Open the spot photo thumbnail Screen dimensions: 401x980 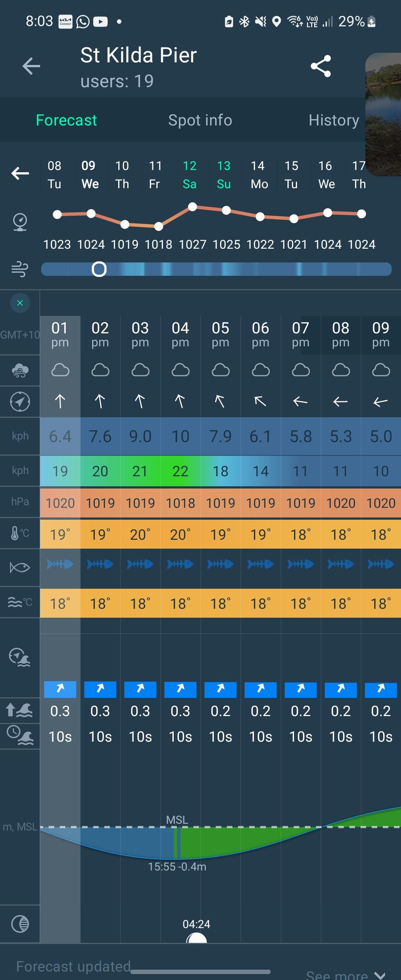(x=384, y=114)
